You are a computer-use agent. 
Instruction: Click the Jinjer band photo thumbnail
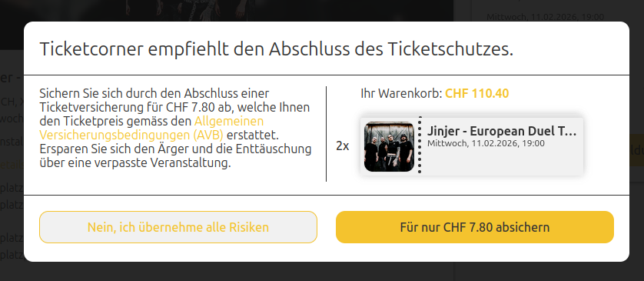389,146
